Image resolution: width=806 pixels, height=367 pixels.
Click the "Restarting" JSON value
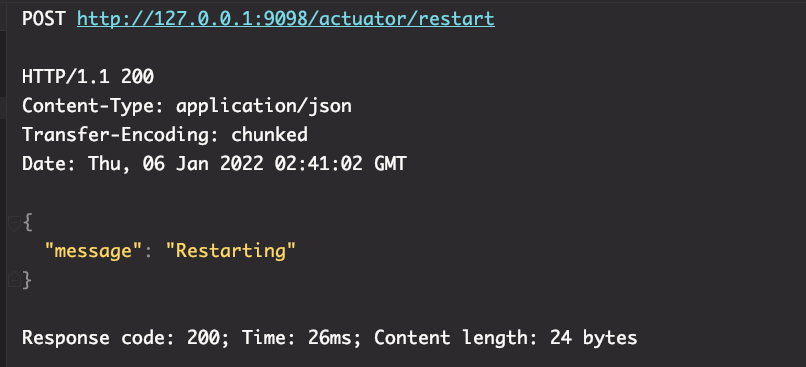click(231, 251)
